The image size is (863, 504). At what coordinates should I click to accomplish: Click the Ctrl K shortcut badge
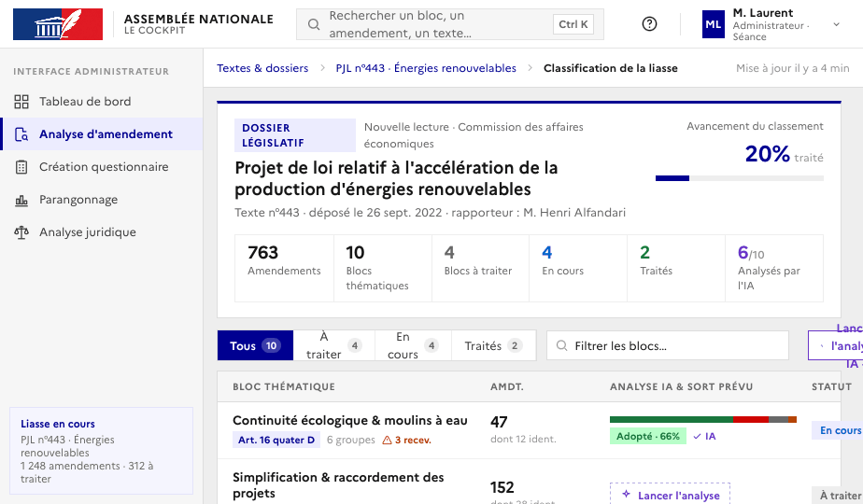pyautogui.click(x=573, y=24)
